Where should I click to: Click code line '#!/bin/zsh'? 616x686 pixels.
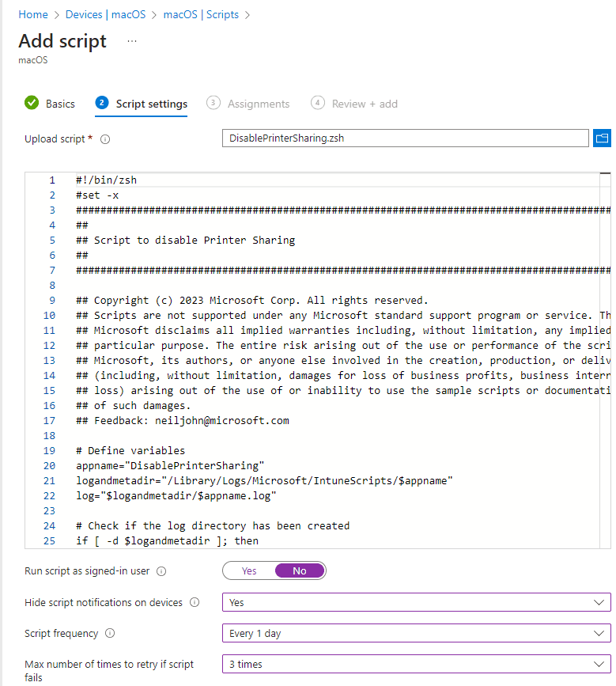106,180
